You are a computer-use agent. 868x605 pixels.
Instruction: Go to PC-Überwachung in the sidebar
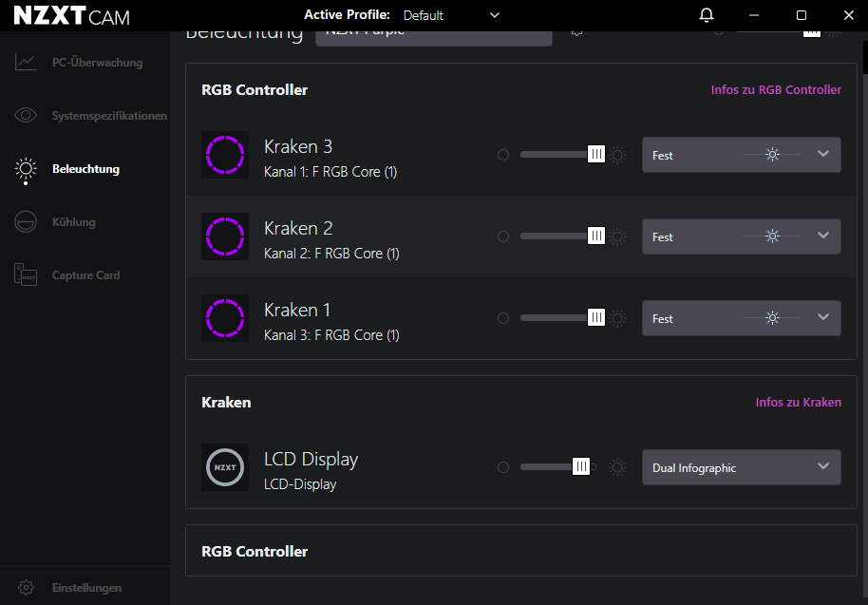(97, 63)
